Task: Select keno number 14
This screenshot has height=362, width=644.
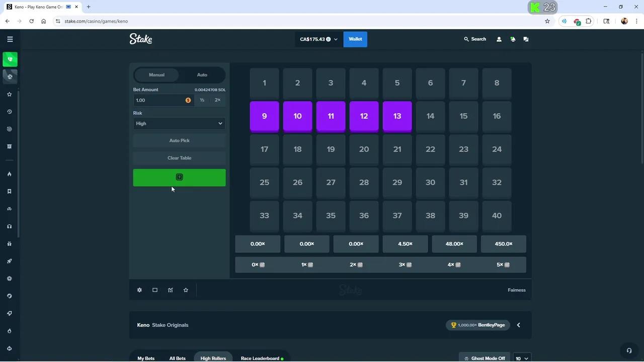Action: (x=430, y=116)
